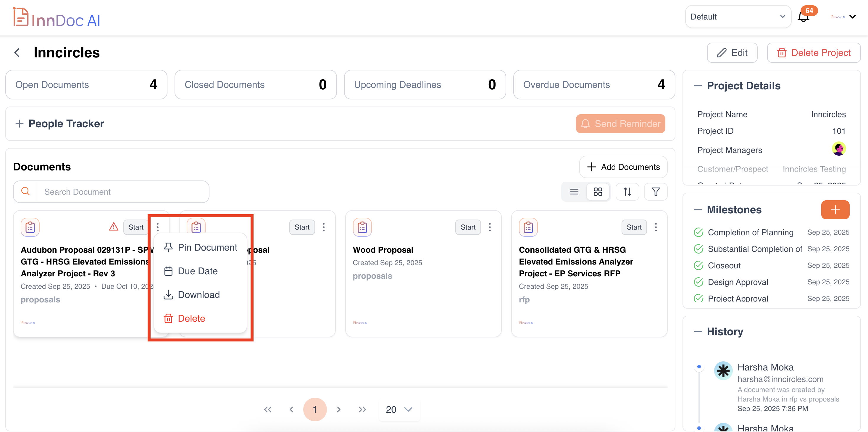
Task: Click the Search Document input field
Action: click(123, 192)
